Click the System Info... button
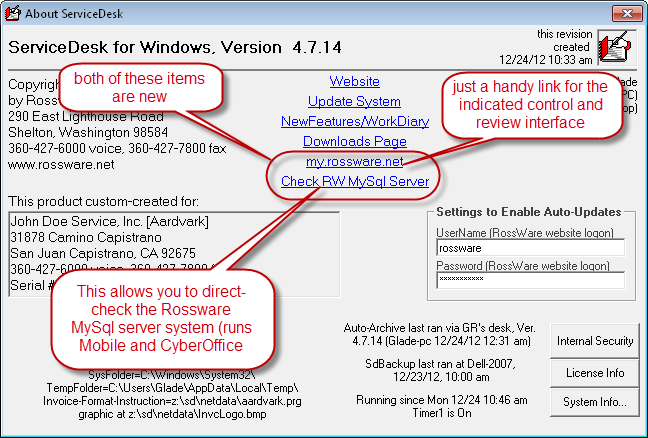This screenshot has height=438, width=648. click(x=594, y=403)
